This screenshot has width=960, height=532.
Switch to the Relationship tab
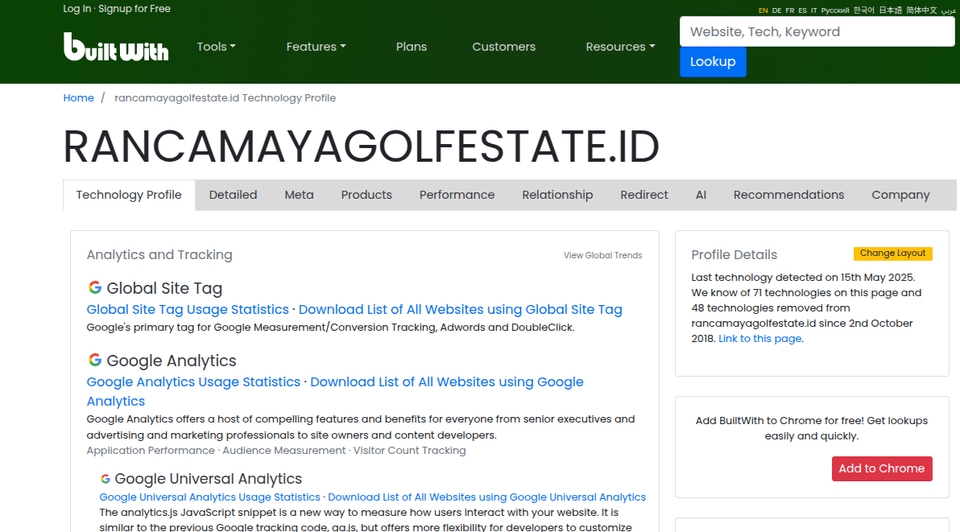coord(557,195)
